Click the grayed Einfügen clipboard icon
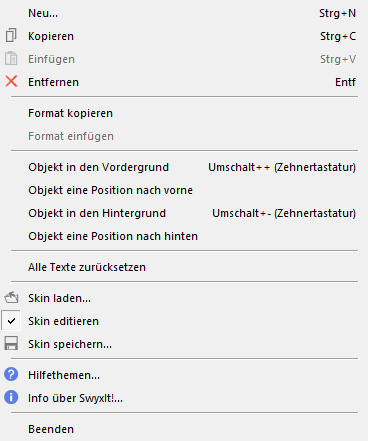The width and height of the screenshot is (368, 441). (11, 58)
